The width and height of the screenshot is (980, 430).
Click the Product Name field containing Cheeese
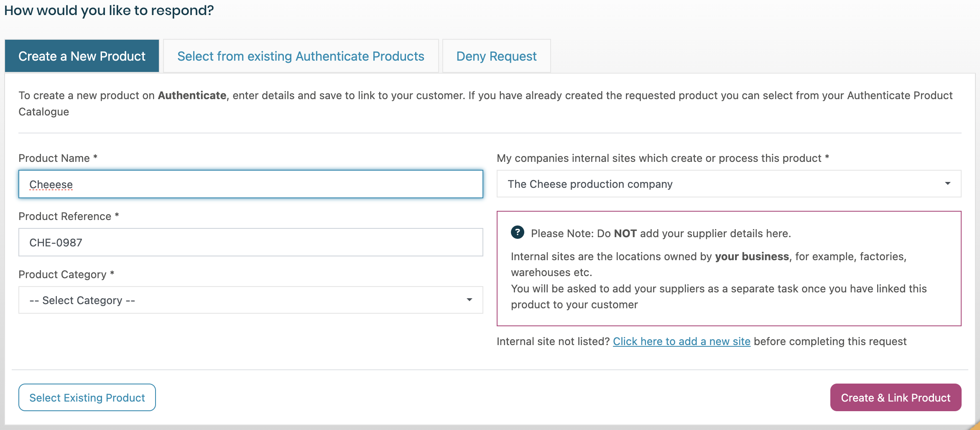click(251, 184)
